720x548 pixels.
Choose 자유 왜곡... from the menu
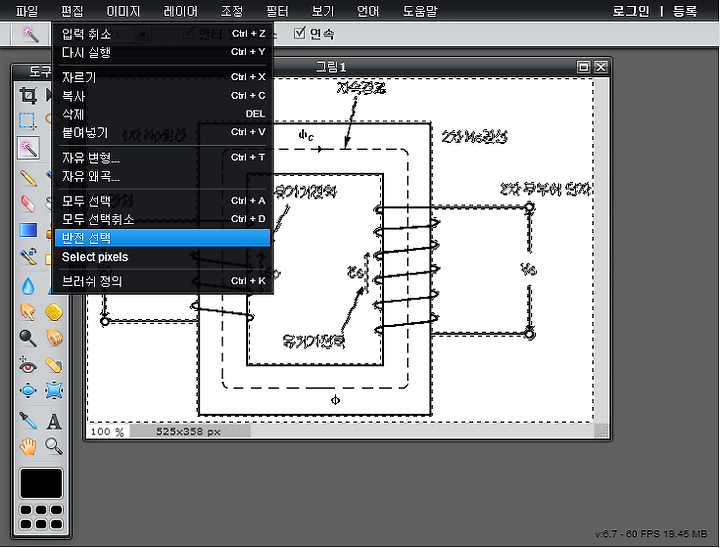pos(163,176)
